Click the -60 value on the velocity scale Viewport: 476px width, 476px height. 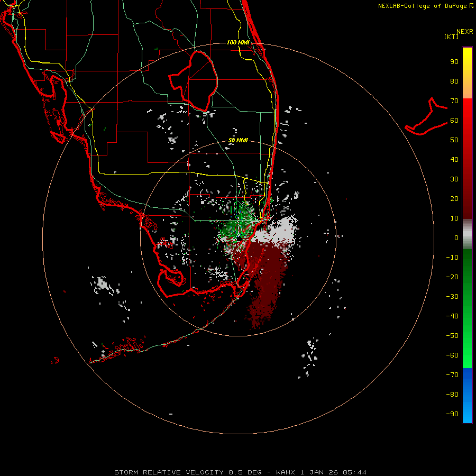pyautogui.click(x=452, y=355)
